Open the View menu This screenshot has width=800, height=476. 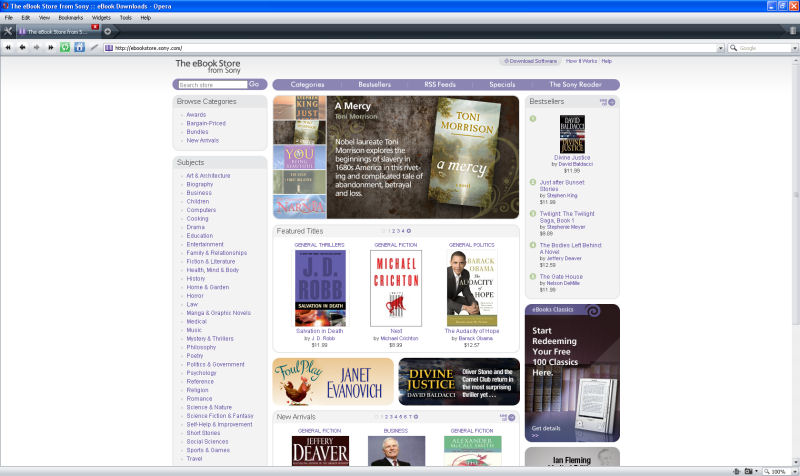point(44,17)
